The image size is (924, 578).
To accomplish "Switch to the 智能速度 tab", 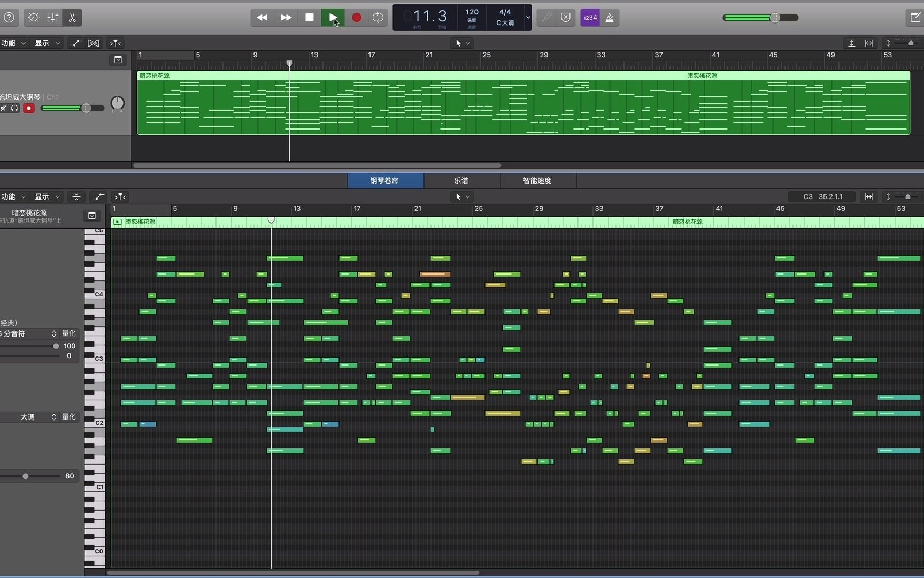I will (x=538, y=180).
